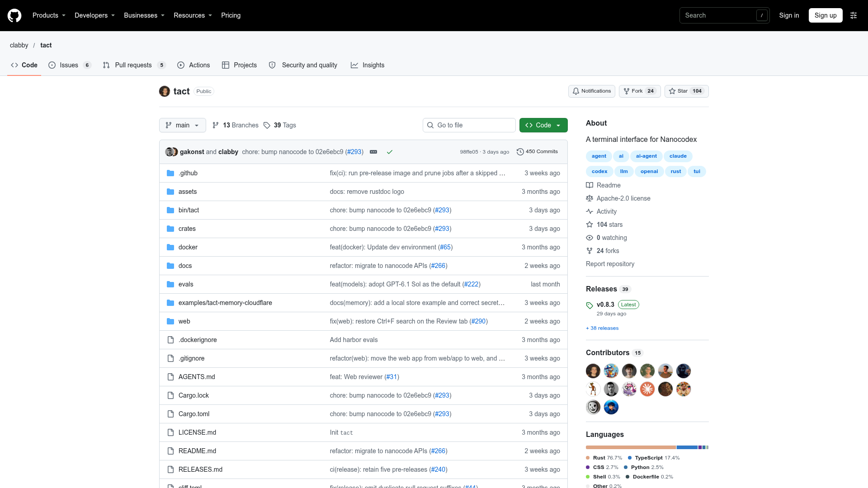
Task: Focus the top Search box
Action: click(x=724, y=15)
